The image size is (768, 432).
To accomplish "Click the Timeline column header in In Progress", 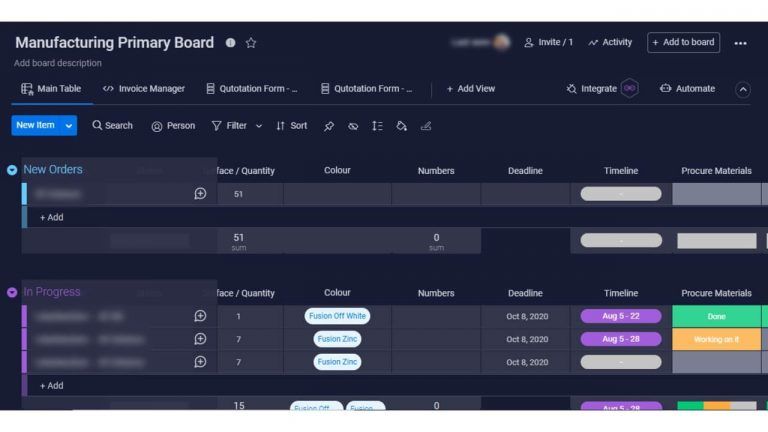I will point(621,293).
